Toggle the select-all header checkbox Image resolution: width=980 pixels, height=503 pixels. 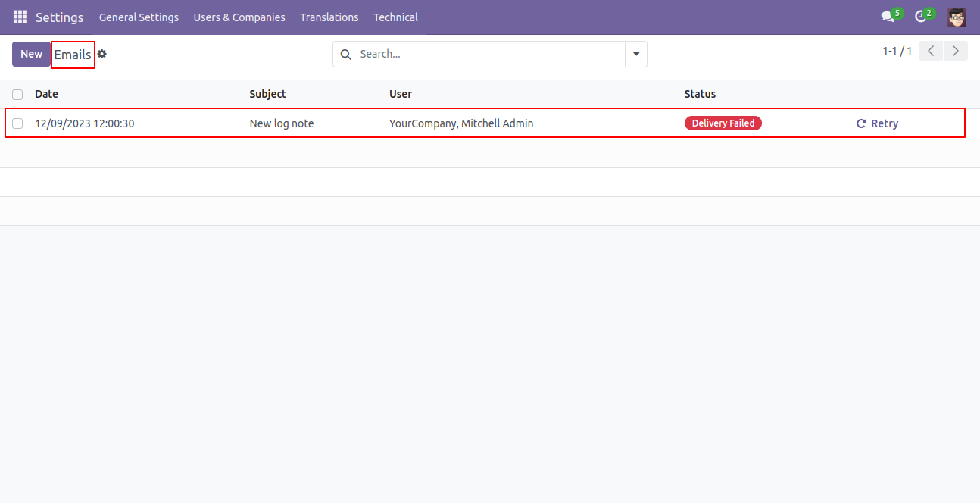tap(17, 95)
